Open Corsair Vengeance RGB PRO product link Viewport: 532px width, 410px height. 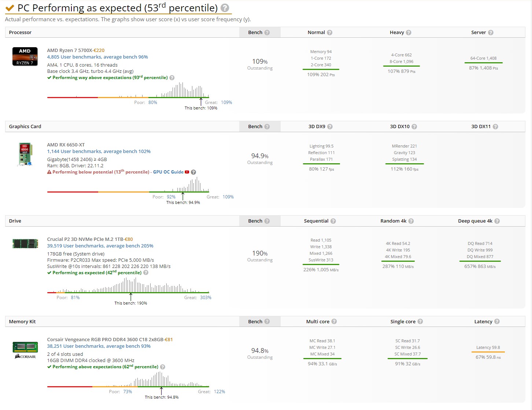point(106,340)
